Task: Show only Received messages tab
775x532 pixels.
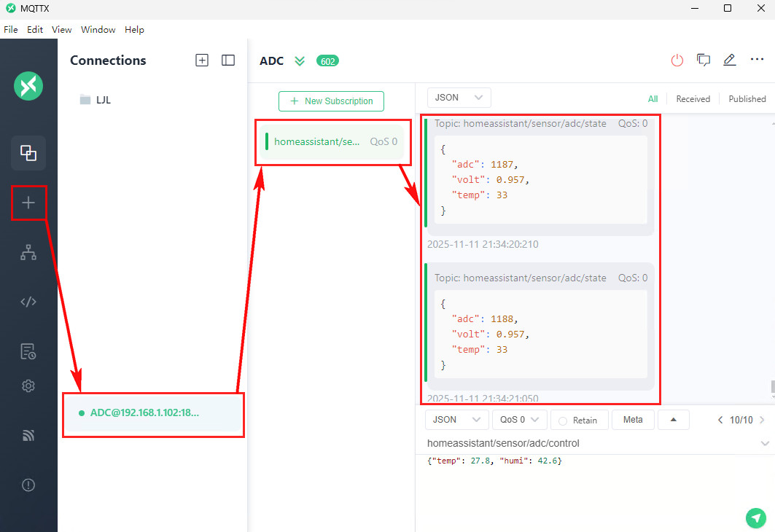Action: 693,99
